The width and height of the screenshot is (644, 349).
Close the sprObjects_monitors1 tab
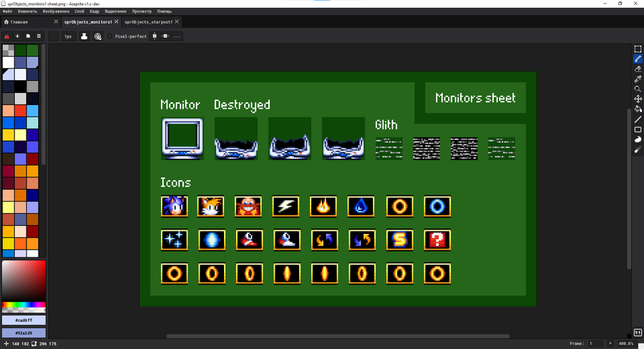tap(116, 21)
